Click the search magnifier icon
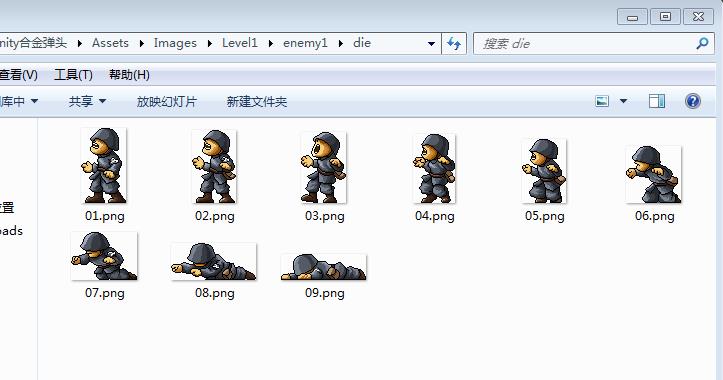The image size is (723, 380). [702, 44]
